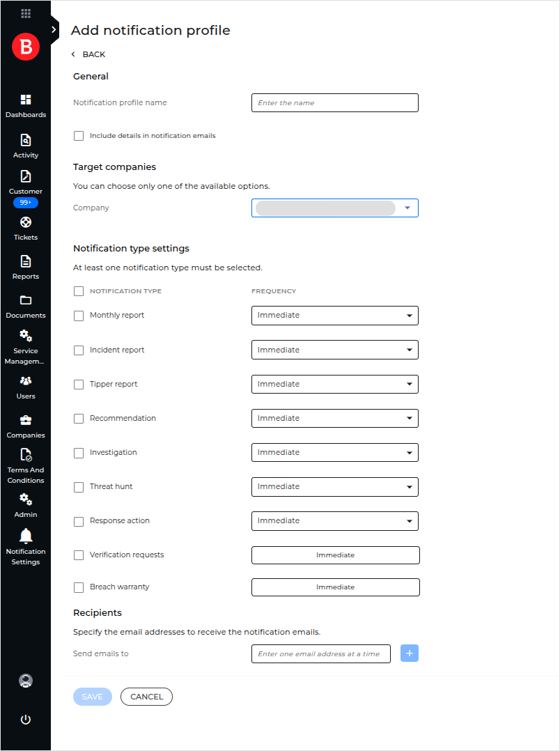
Task: Select the Threat hunt checkbox
Action: [x=78, y=487]
